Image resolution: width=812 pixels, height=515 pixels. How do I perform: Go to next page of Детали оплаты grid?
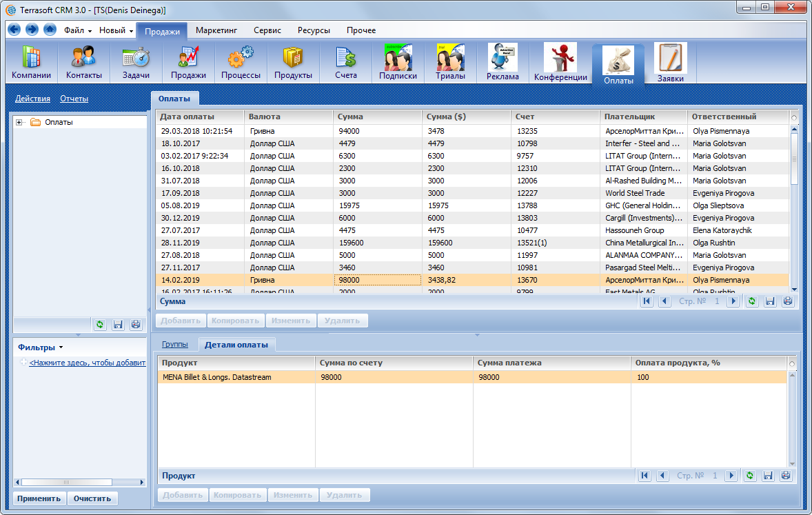click(731, 476)
